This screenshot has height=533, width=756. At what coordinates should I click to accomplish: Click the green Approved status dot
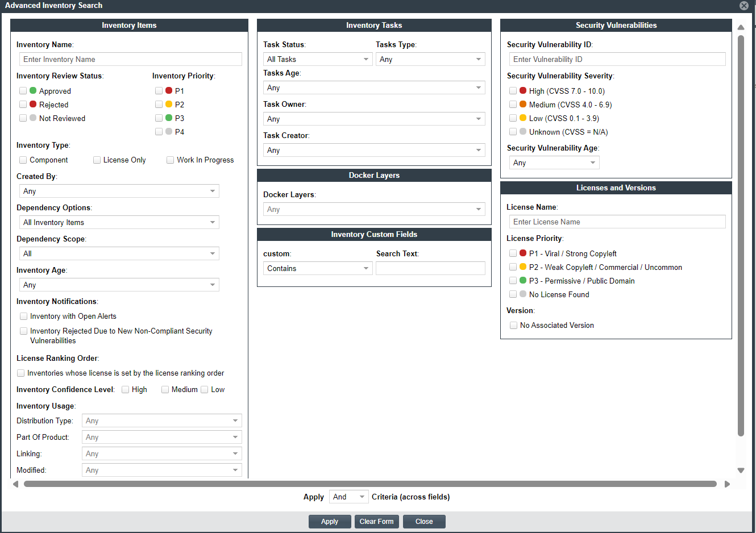(33, 91)
